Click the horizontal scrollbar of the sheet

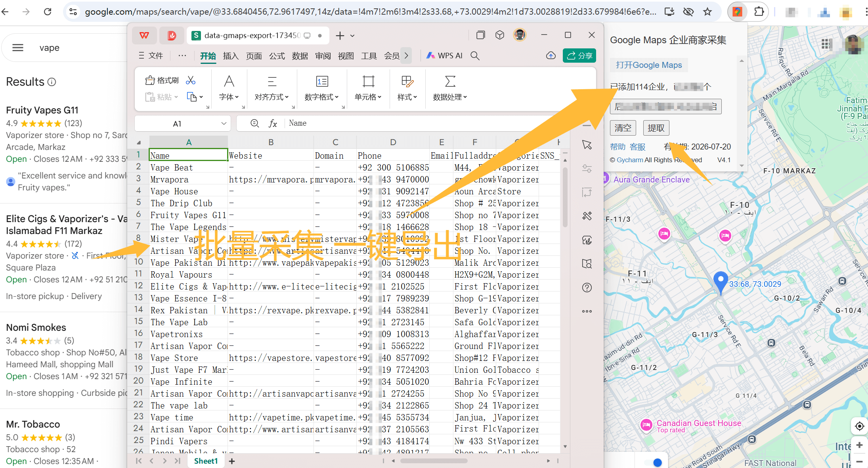tap(434, 461)
